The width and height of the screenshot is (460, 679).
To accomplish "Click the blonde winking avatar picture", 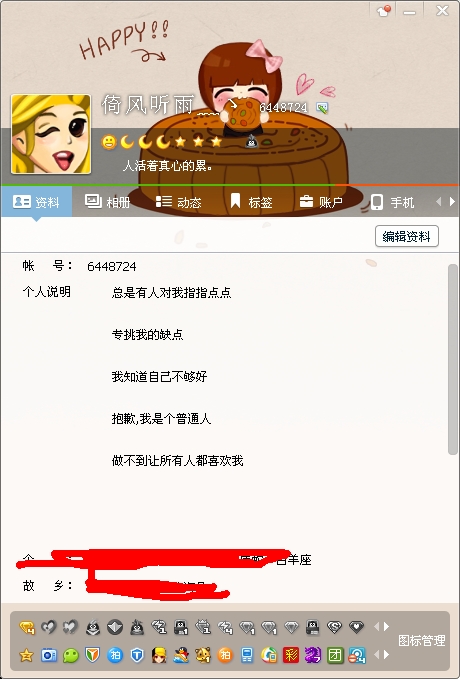I will [51, 134].
